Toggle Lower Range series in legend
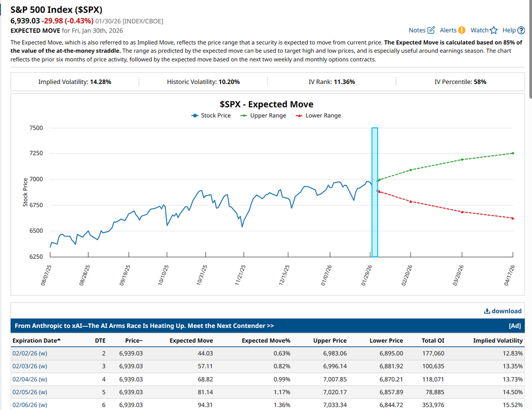The width and height of the screenshot is (532, 410). click(319, 115)
